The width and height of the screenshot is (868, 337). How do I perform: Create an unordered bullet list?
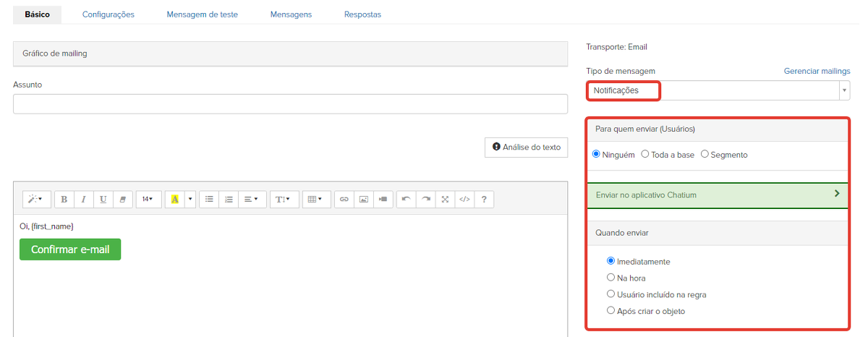(209, 199)
